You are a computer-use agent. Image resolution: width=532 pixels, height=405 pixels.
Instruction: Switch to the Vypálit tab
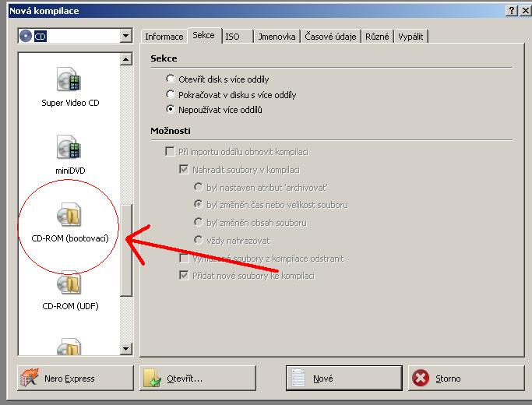410,37
